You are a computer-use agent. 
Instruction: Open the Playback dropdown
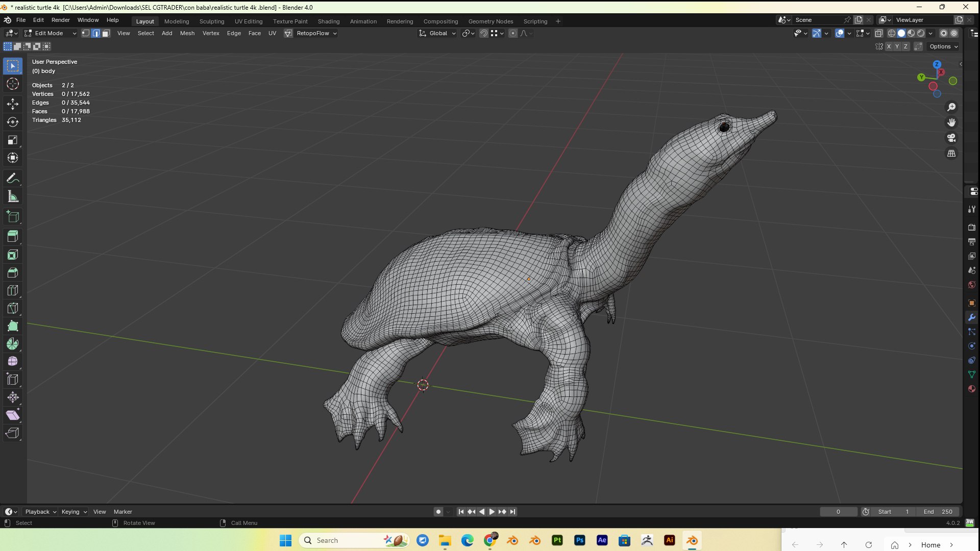click(40, 512)
